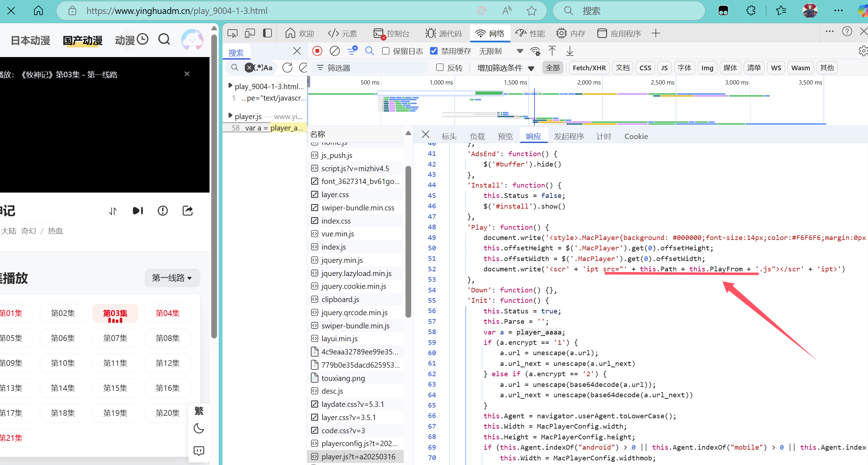Play episode 第04集
This screenshot has height=465, width=868.
point(167,313)
